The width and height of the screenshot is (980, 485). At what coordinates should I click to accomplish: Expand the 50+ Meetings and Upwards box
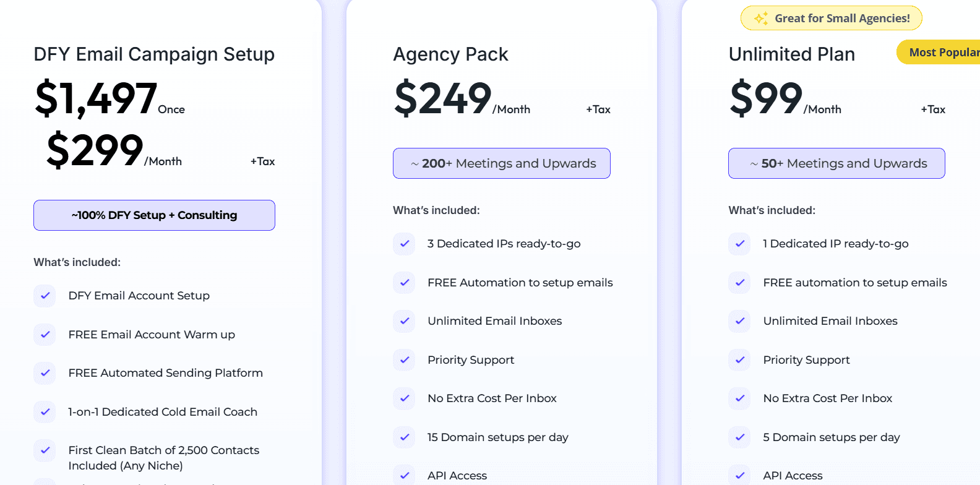(836, 163)
